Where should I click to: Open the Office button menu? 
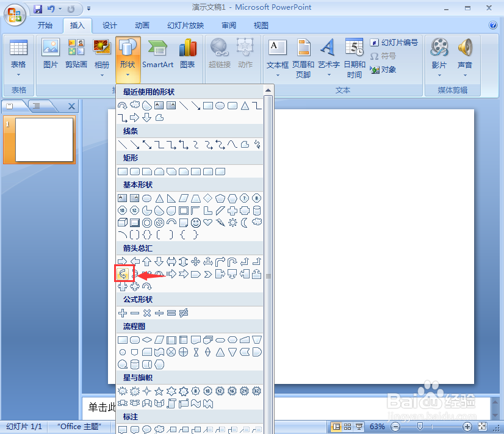tap(15, 15)
